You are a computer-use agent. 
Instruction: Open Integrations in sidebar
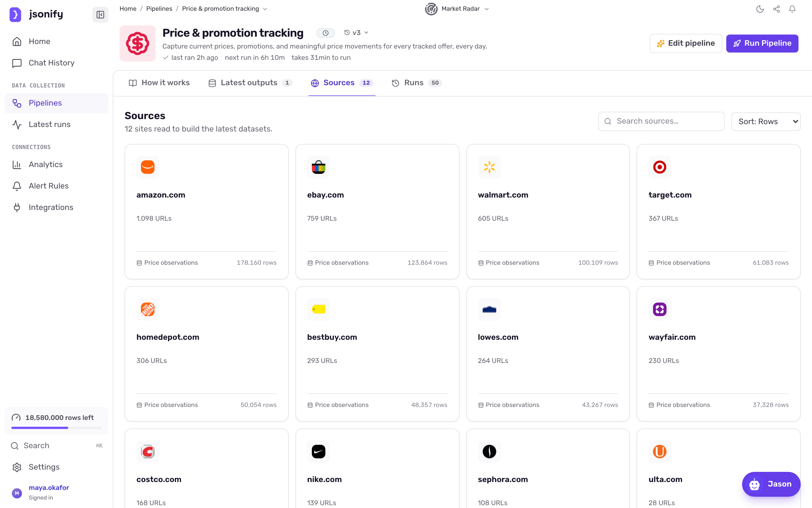pyautogui.click(x=56, y=207)
